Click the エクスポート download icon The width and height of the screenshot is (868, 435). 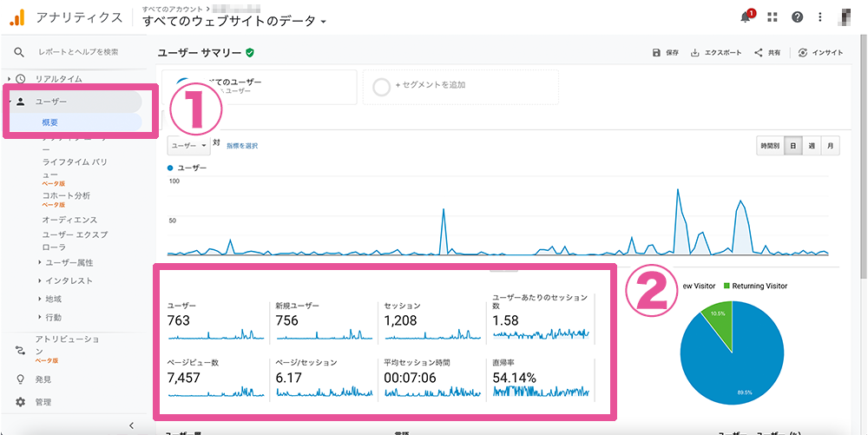pos(694,53)
